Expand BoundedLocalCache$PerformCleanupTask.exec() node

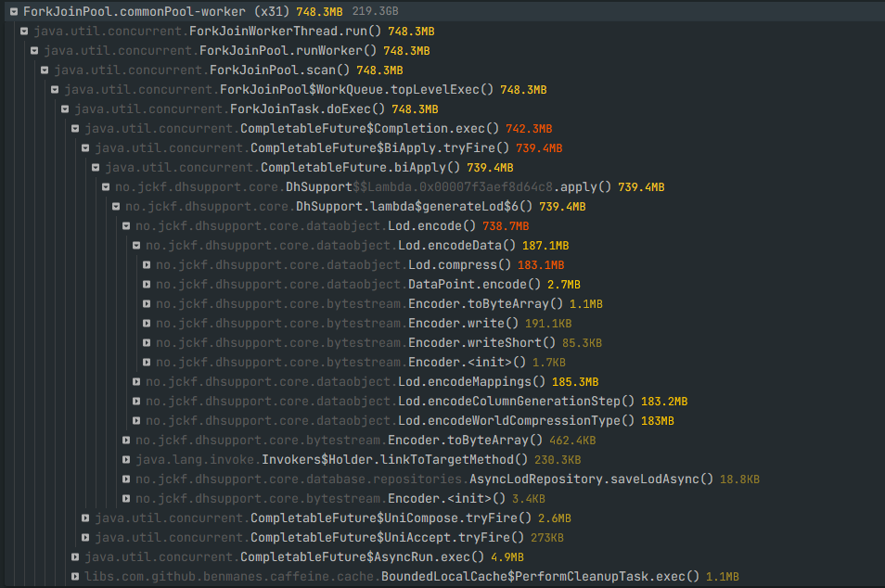74,576
